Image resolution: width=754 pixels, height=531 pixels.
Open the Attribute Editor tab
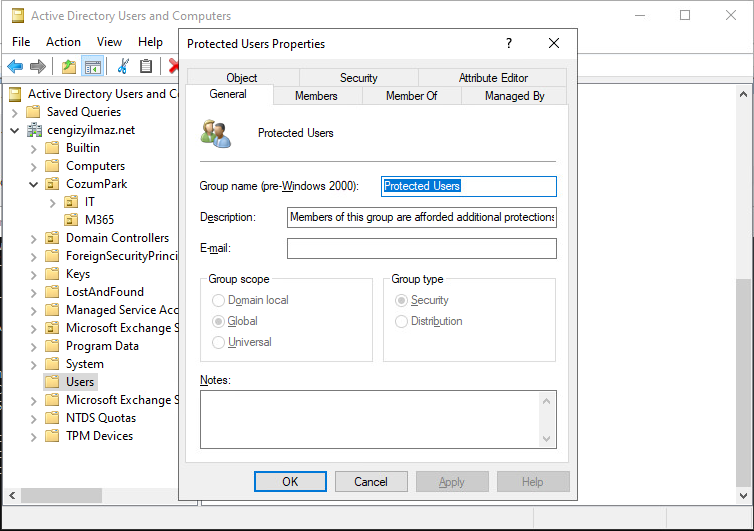coord(493,78)
